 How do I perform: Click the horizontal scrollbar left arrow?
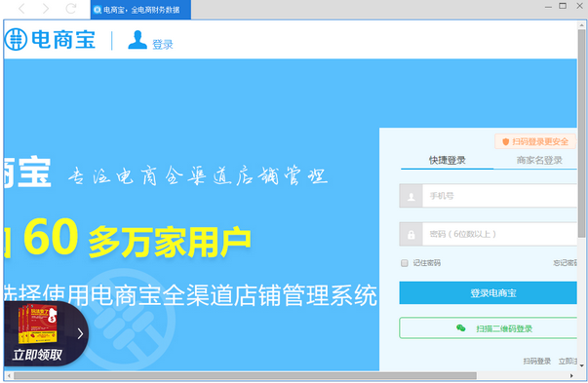(x=9, y=375)
